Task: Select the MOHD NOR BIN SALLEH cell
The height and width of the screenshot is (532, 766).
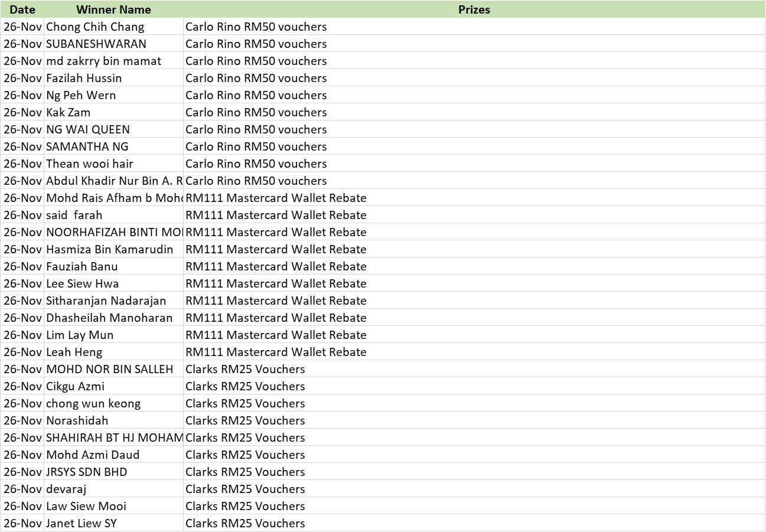Action: pos(110,370)
